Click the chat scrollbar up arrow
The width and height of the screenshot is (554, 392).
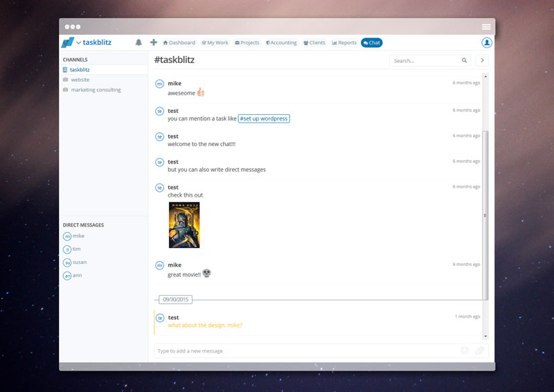(485, 76)
